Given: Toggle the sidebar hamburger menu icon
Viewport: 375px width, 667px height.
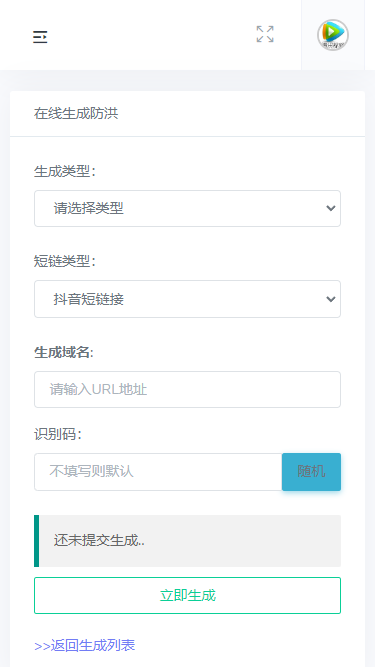Looking at the screenshot, I should coord(40,37).
